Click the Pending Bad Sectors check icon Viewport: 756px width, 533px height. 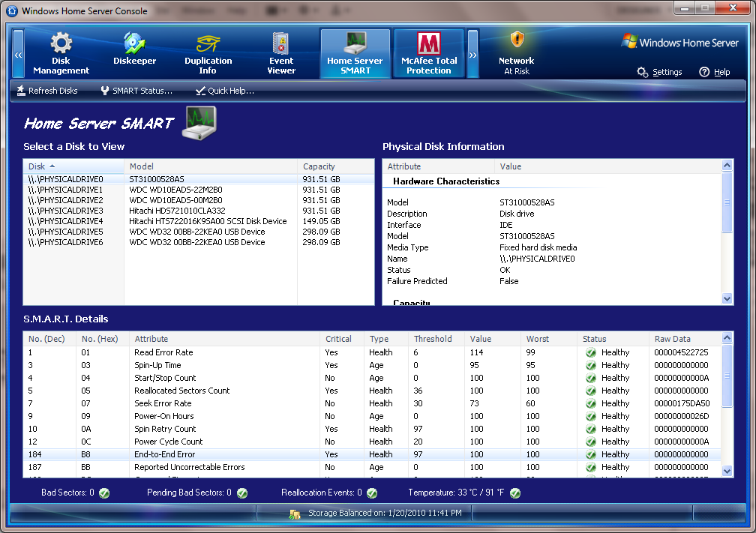coord(242,493)
